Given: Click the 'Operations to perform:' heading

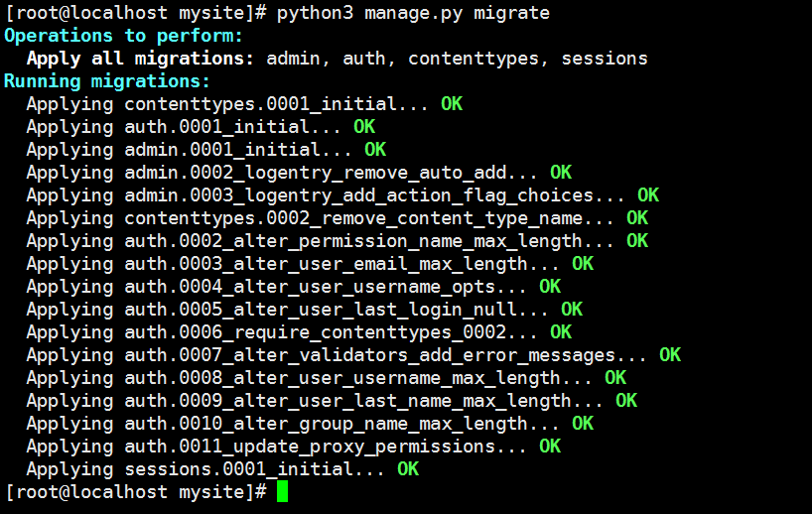Looking at the screenshot, I should [123, 36].
